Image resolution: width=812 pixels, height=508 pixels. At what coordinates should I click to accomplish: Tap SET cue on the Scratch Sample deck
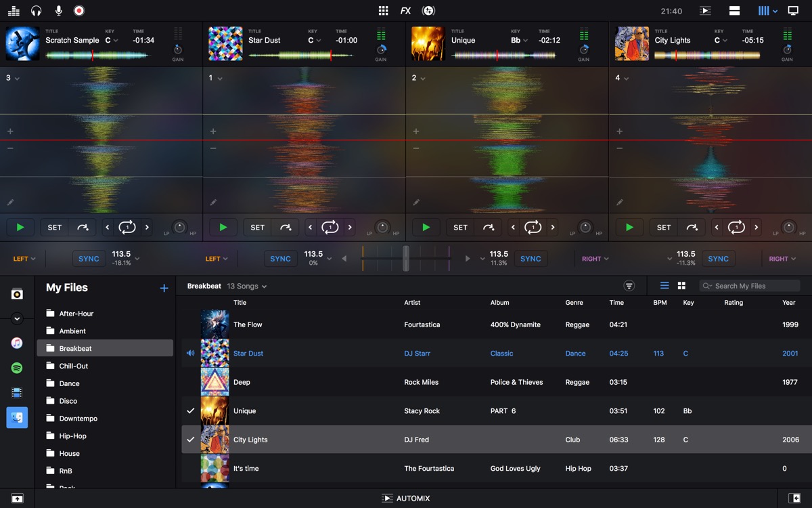pyautogui.click(x=54, y=227)
